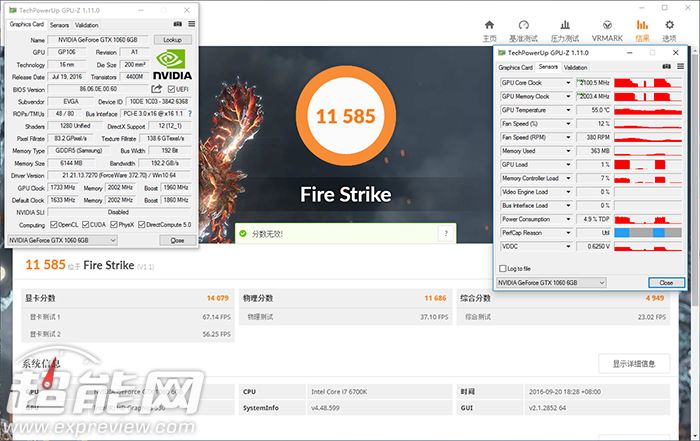Switch to Validation tab in right GPU-Z window

point(576,67)
